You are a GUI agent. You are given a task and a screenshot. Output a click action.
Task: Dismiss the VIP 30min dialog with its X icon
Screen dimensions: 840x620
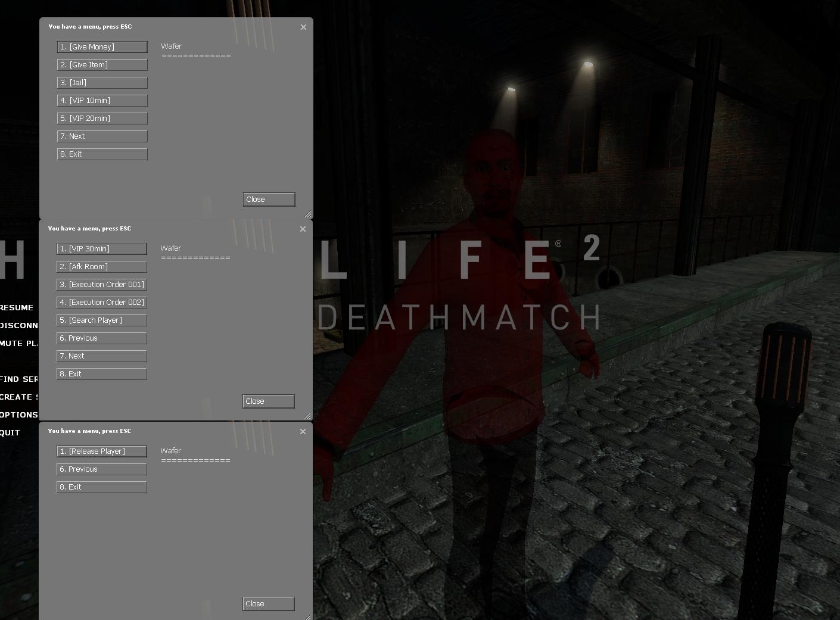303,229
